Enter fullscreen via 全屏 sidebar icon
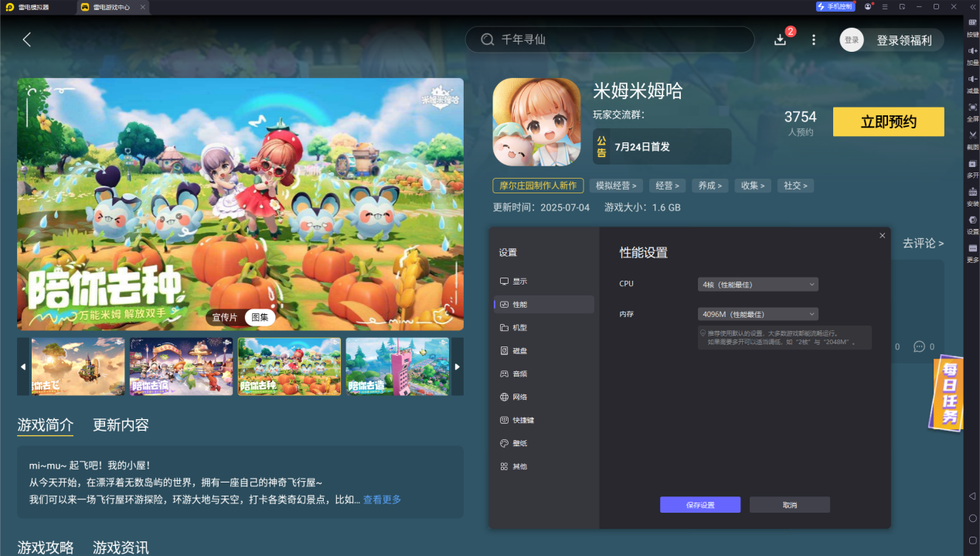 pyautogui.click(x=972, y=111)
